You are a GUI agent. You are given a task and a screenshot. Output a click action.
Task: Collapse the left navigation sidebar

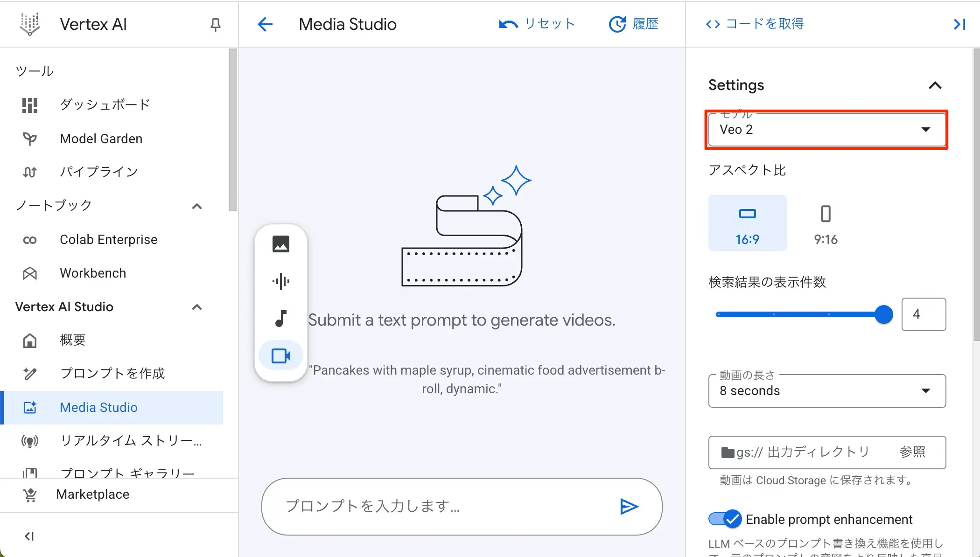tap(29, 536)
